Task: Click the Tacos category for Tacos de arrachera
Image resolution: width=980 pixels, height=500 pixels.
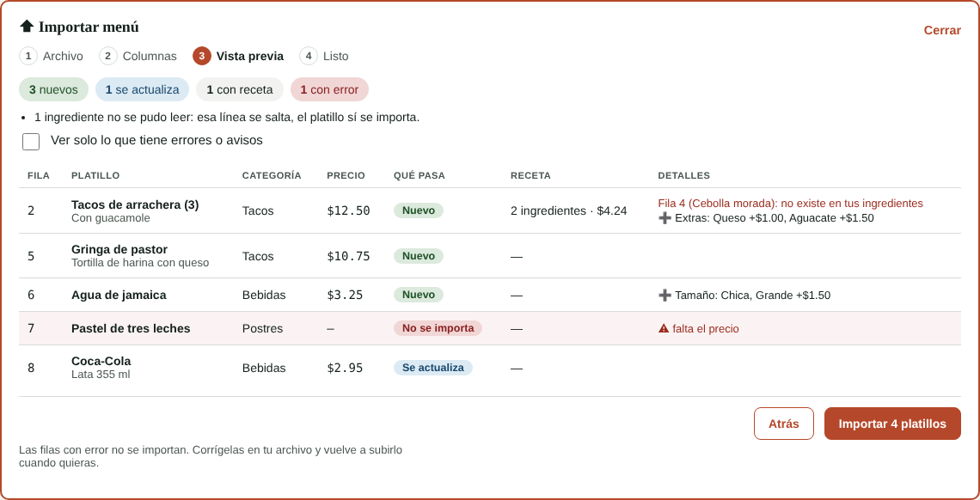Action: click(258, 211)
